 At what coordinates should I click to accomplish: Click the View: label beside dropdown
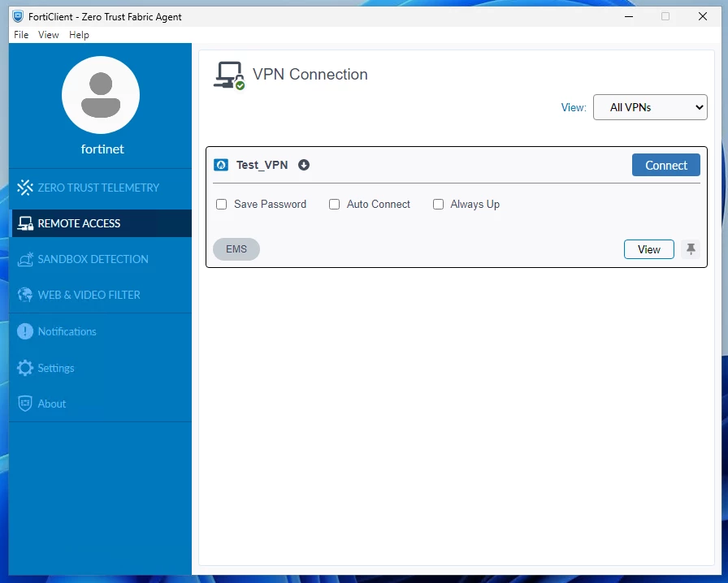click(574, 107)
